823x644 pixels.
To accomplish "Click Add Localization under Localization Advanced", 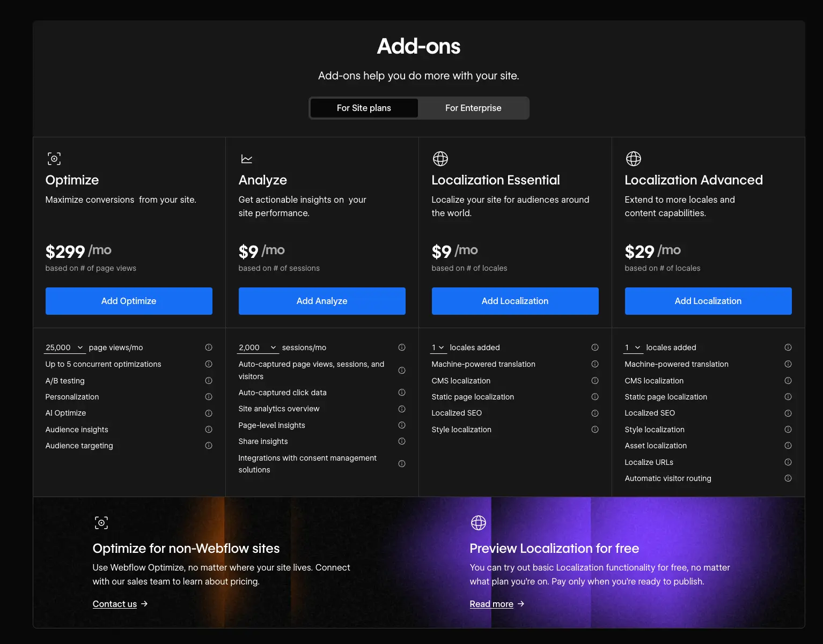I will click(708, 301).
